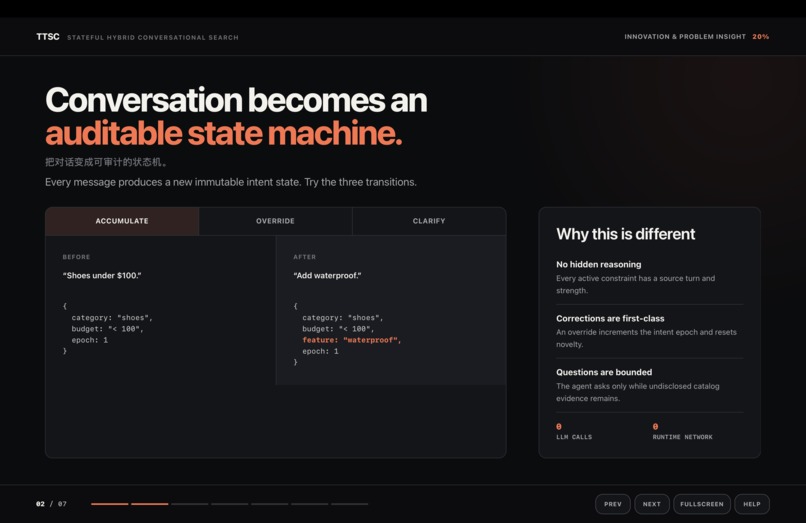
Task: Click the orange 20% value
Action: click(761, 37)
